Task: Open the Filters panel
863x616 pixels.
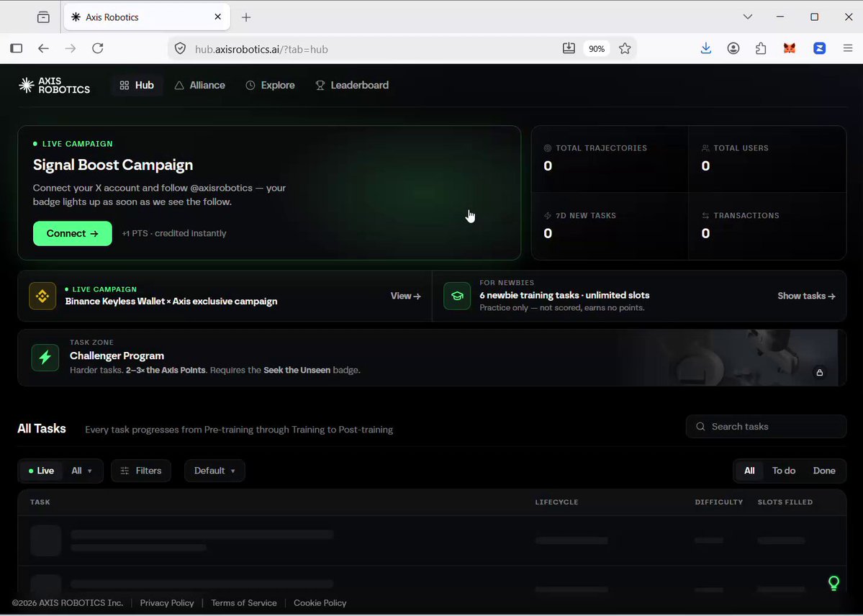Action: 141,471
